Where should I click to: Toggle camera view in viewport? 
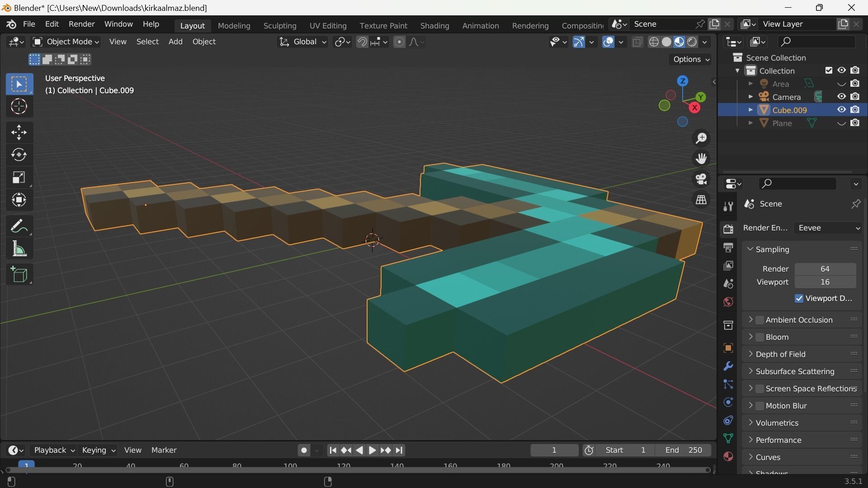(701, 179)
